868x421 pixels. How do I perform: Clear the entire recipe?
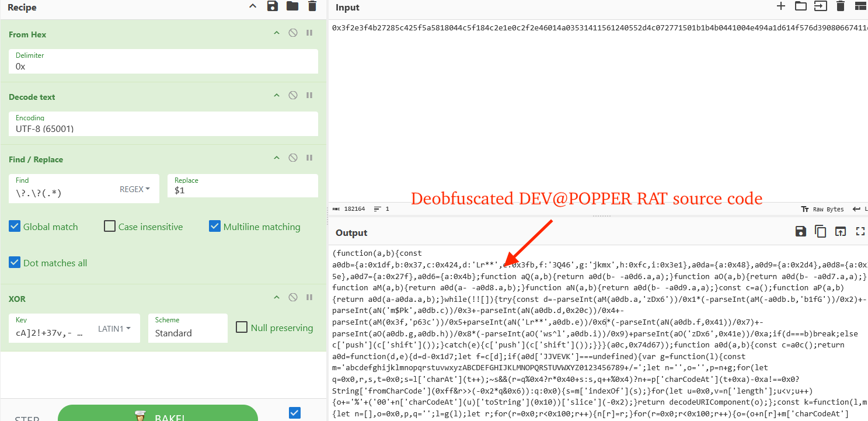pyautogui.click(x=312, y=6)
